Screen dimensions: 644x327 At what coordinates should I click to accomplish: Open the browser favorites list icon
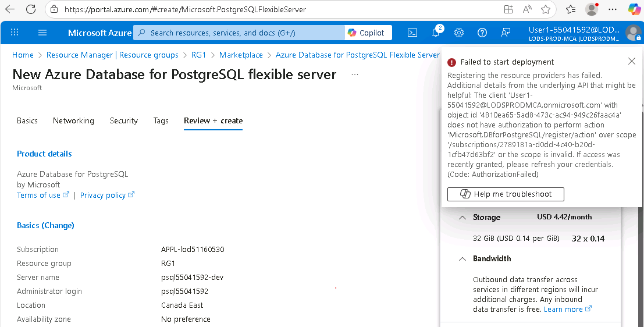pyautogui.click(x=571, y=9)
